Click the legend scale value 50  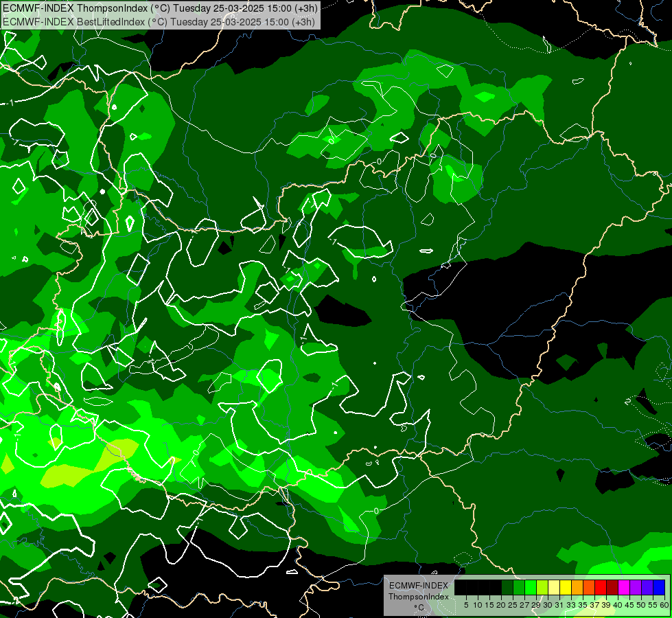[642, 605]
